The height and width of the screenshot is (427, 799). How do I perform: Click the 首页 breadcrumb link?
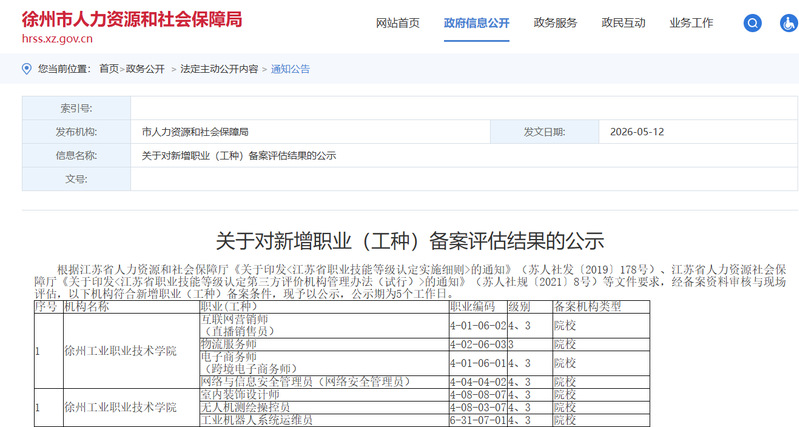[109, 69]
